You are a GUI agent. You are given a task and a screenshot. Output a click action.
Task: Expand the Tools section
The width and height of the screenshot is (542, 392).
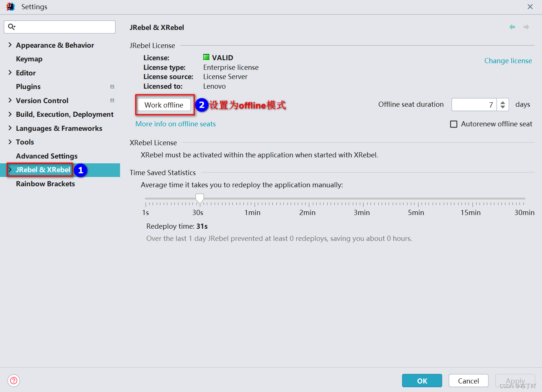coord(10,142)
